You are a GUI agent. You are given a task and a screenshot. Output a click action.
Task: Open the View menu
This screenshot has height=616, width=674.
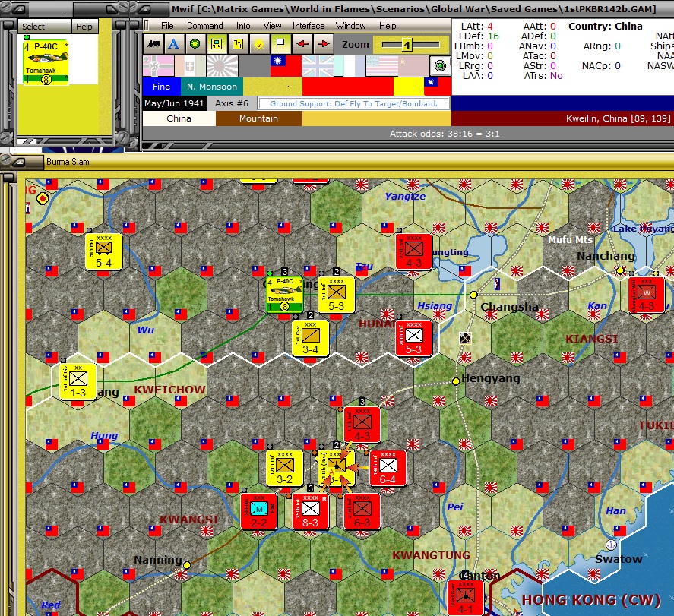(x=272, y=26)
